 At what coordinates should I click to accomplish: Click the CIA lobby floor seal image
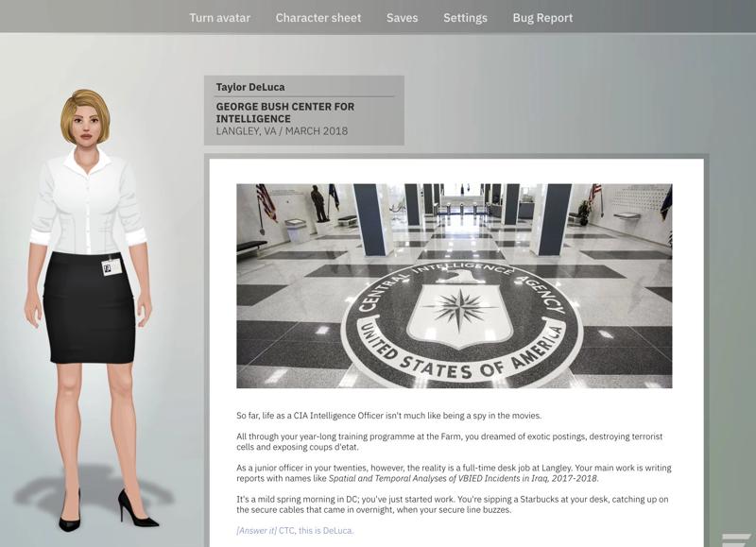coord(455,286)
